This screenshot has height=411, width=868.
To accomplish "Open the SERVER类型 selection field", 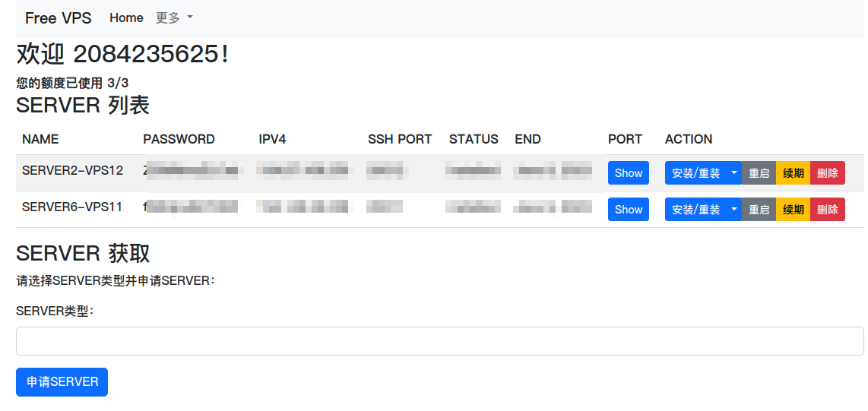I will [x=439, y=341].
